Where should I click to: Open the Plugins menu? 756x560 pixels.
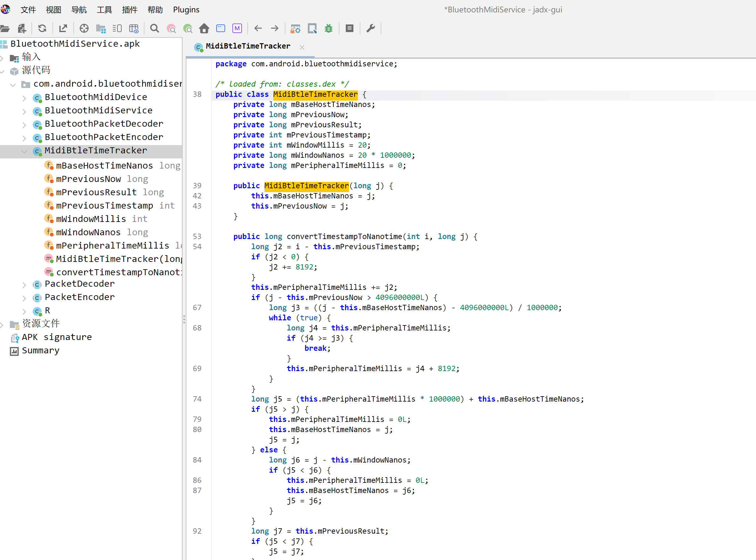186,10
